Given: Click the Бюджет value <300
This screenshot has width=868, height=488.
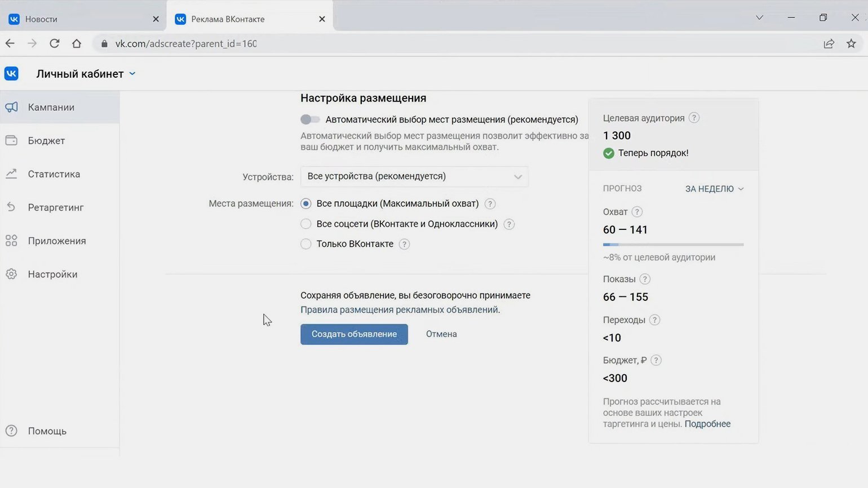Looking at the screenshot, I should pyautogui.click(x=615, y=378).
